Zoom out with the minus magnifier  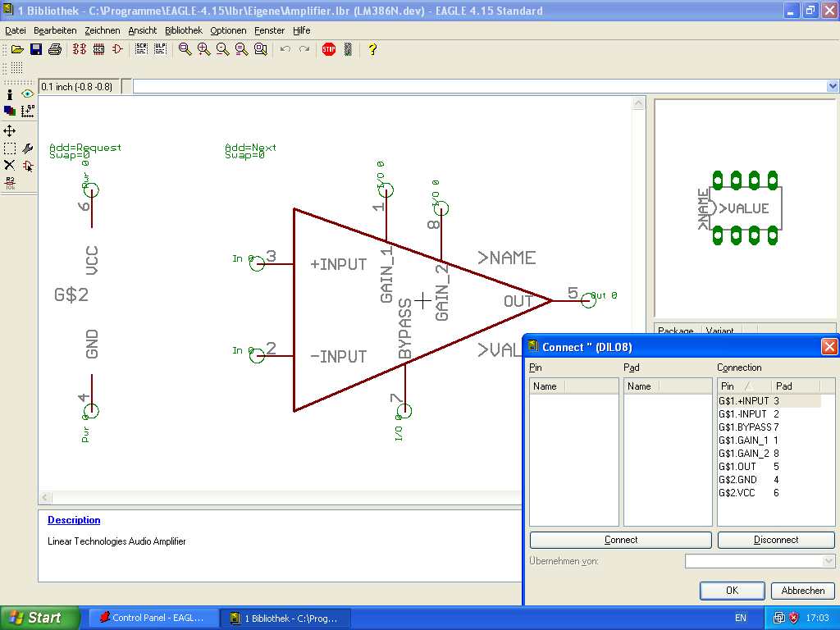(222, 49)
